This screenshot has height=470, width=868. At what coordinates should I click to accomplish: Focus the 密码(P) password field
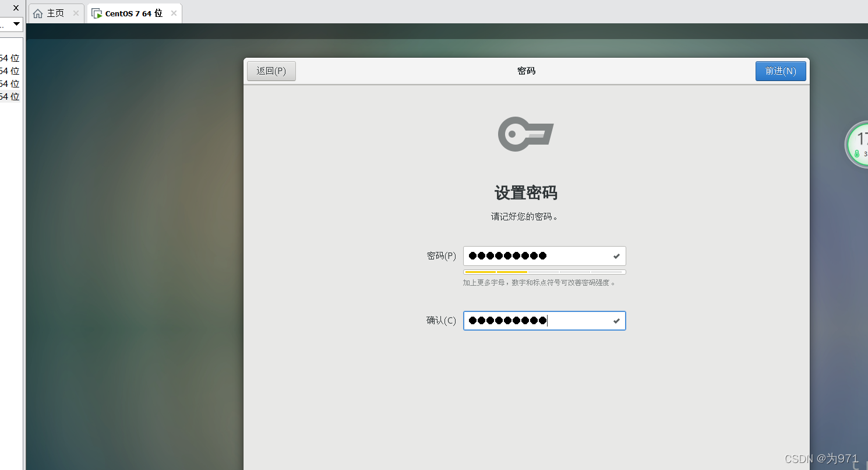click(544, 256)
